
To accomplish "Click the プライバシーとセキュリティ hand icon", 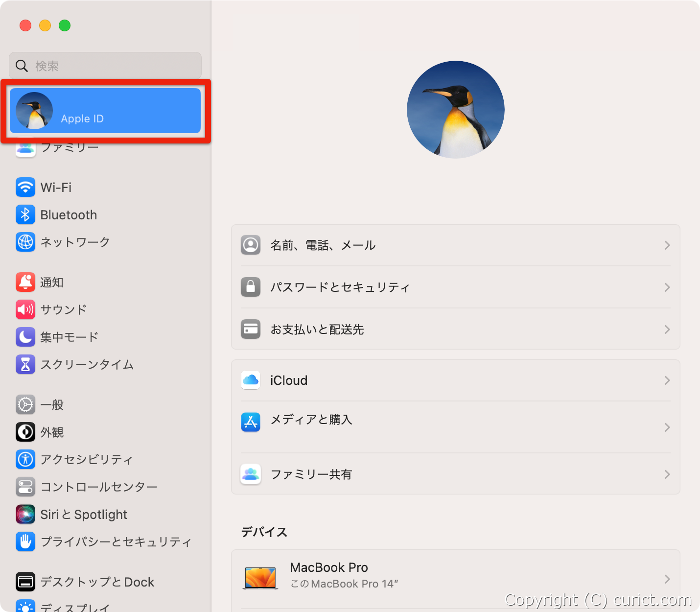I will pyautogui.click(x=25, y=541).
